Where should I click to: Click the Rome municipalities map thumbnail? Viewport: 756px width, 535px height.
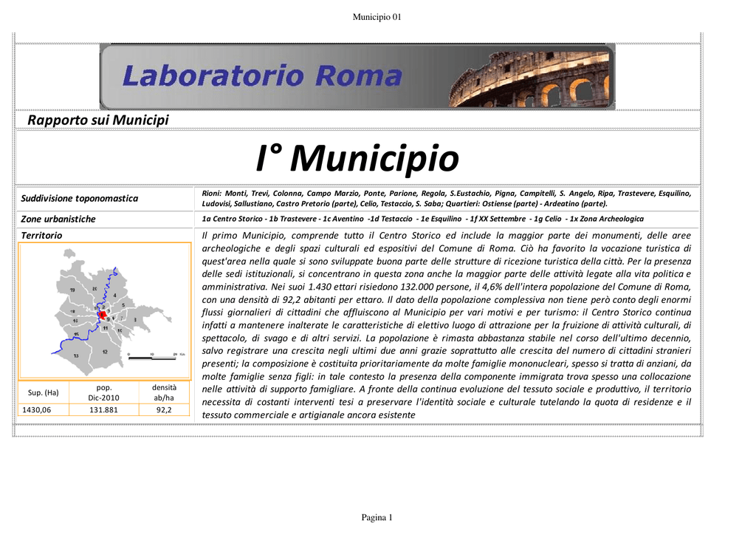click(x=105, y=311)
